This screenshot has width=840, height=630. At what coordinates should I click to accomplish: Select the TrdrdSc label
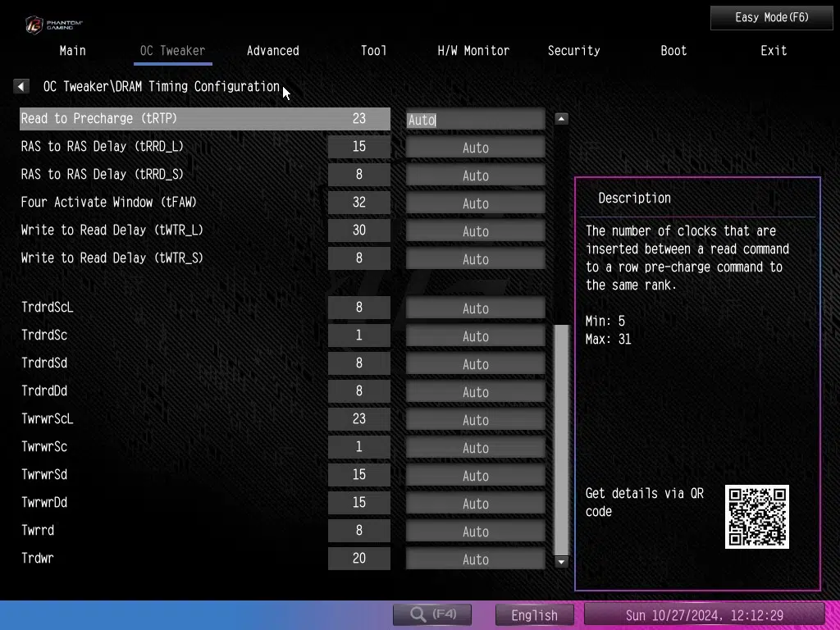pos(44,335)
